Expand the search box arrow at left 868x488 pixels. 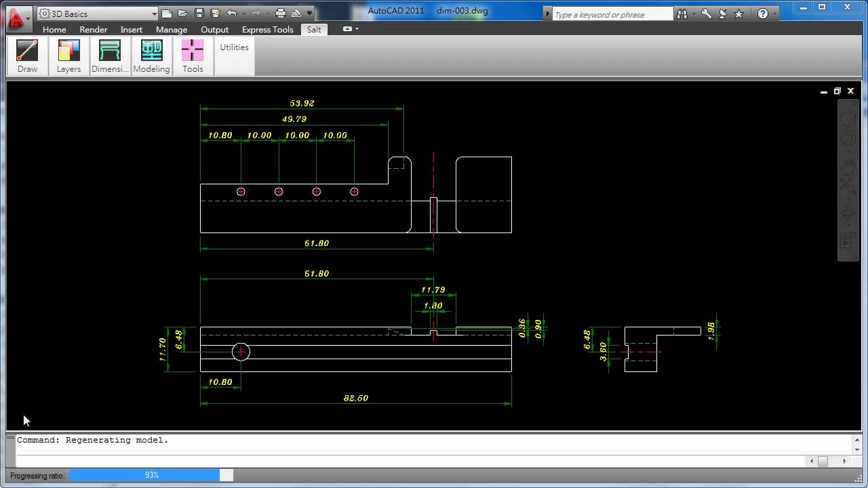548,14
